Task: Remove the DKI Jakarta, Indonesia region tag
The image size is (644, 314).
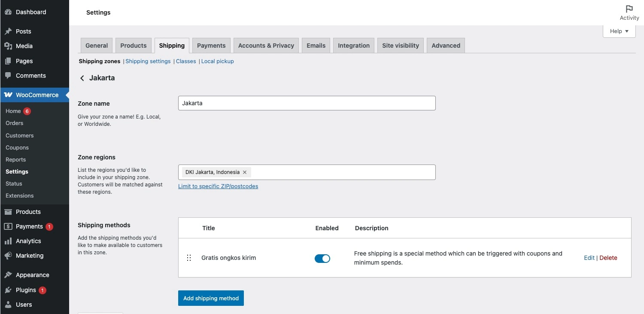Action: coord(245,172)
